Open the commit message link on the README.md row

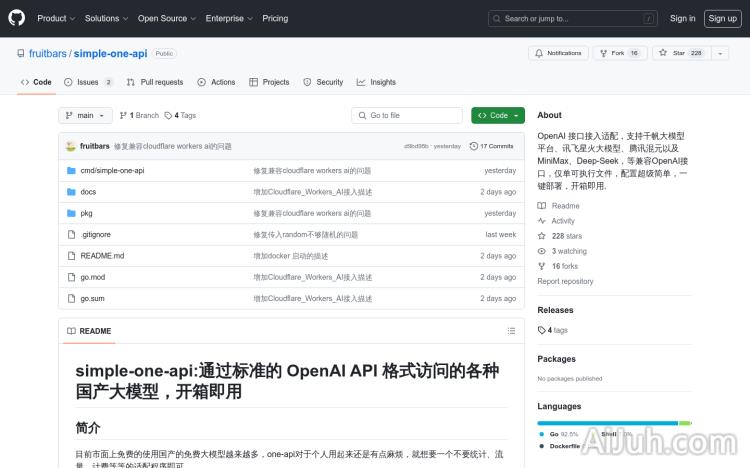[291, 256]
